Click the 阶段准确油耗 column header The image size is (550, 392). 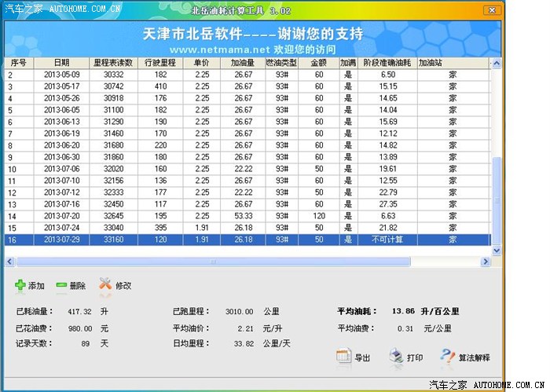[387, 62]
